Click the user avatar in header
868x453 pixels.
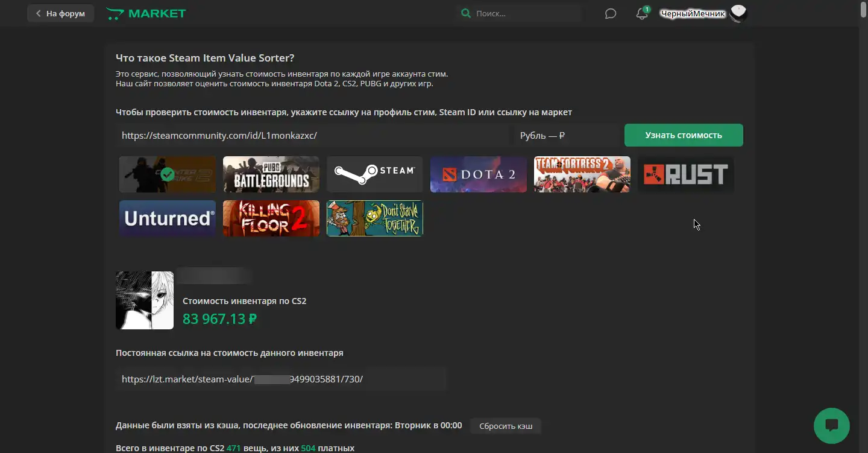[738, 13]
